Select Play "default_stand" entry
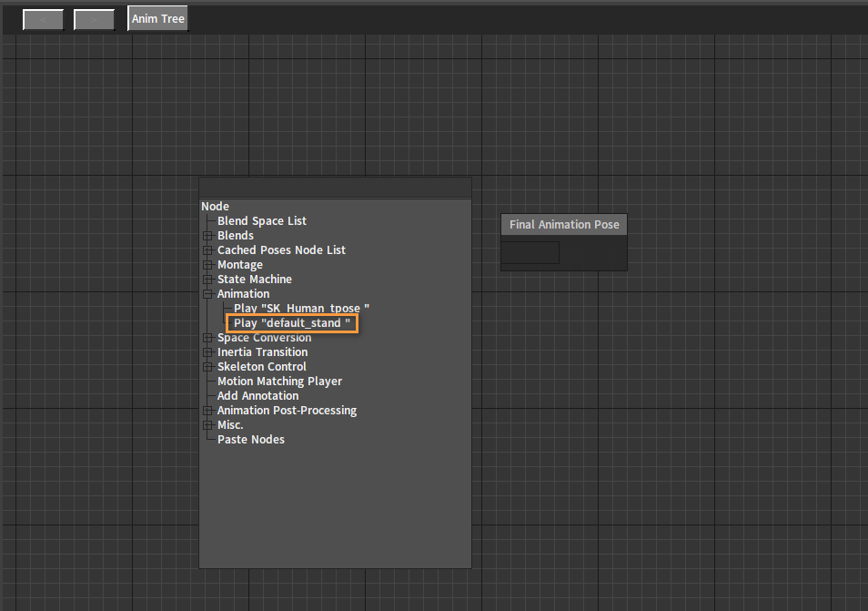 click(292, 323)
